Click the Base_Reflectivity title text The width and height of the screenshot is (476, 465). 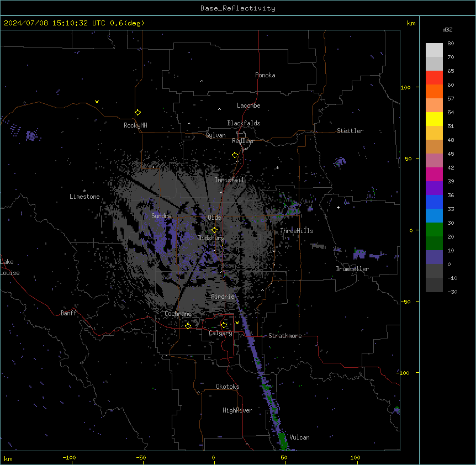click(238, 8)
